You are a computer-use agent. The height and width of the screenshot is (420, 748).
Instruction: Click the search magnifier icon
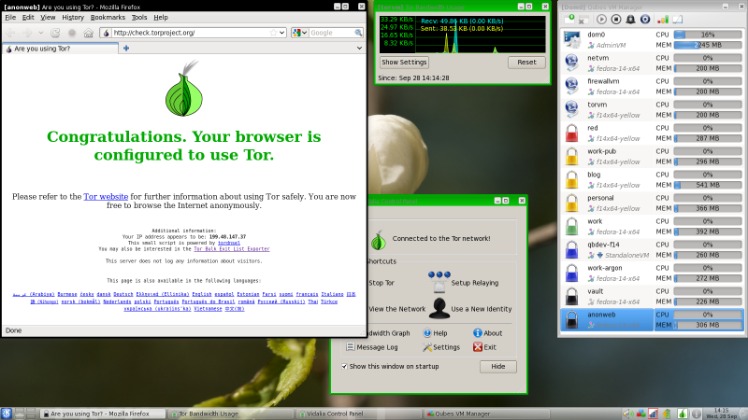[x=358, y=32]
